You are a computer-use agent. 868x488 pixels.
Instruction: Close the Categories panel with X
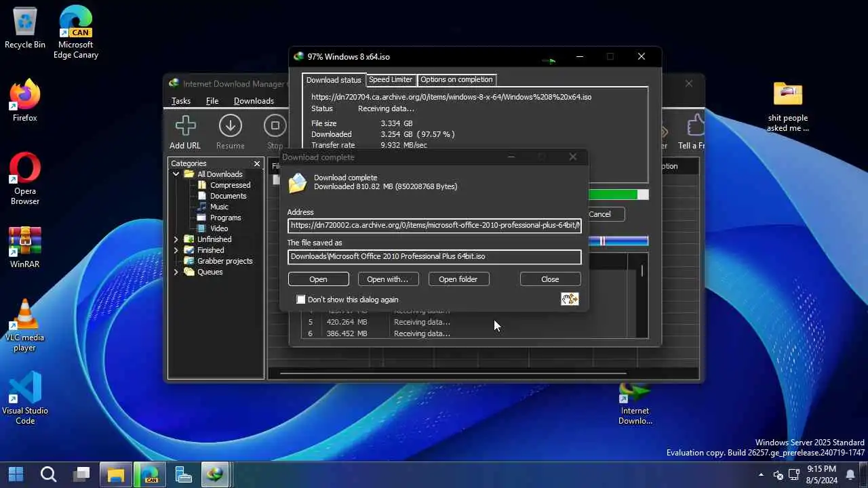257,163
